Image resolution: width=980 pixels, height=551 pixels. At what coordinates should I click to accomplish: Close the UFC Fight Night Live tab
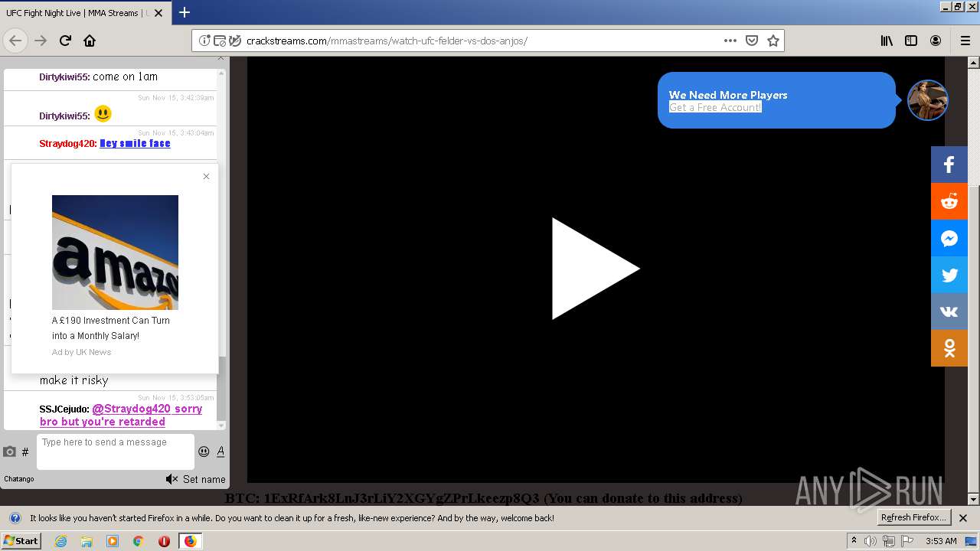[158, 13]
